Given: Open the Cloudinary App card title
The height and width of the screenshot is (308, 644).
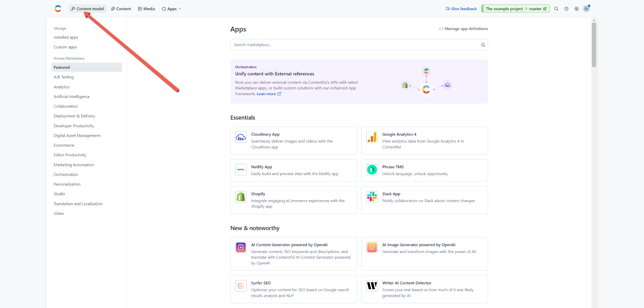Looking at the screenshot, I should click(265, 134).
